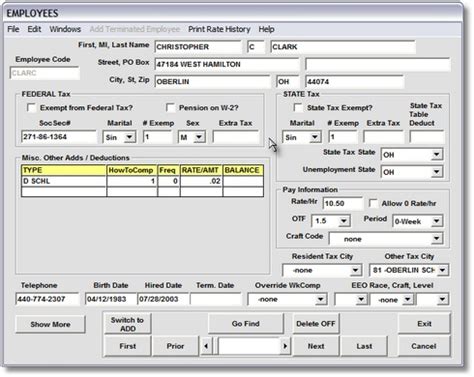Click the Last Name field CLARK
Screen dimensions: 474x377
[x=343, y=47]
